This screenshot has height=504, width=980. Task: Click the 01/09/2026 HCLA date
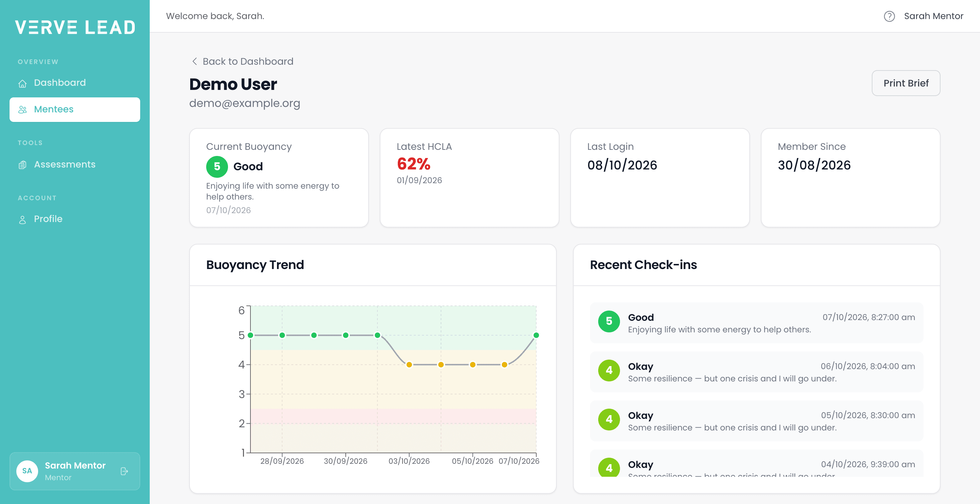pyautogui.click(x=419, y=180)
